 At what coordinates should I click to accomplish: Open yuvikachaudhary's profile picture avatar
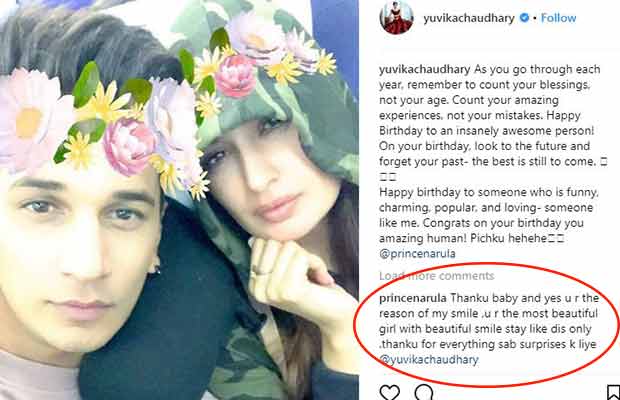[x=396, y=17]
